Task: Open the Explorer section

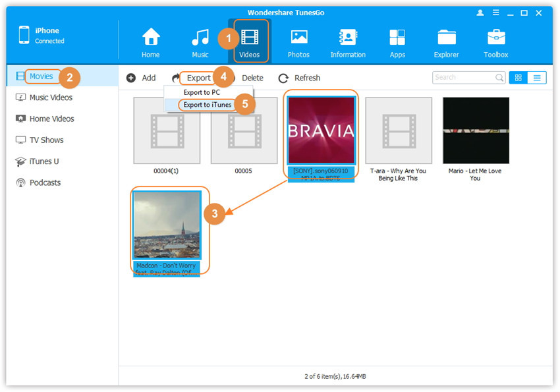Action: coord(447,42)
